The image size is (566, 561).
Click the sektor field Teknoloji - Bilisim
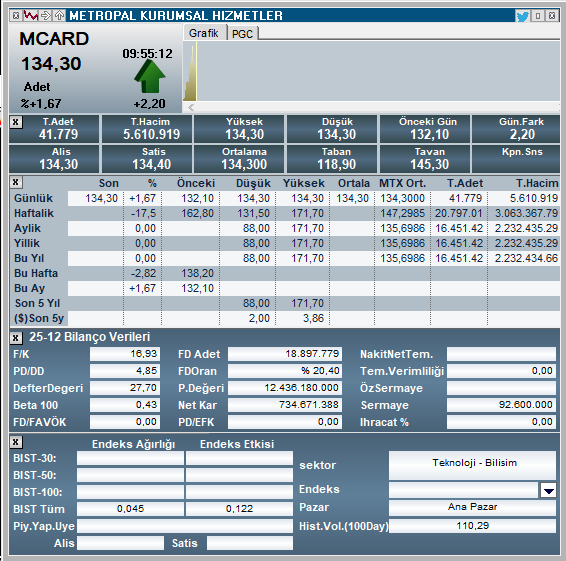pos(472,465)
